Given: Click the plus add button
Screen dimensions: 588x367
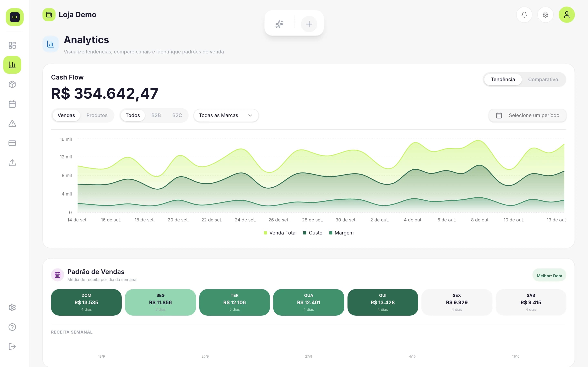Looking at the screenshot, I should click(x=309, y=24).
